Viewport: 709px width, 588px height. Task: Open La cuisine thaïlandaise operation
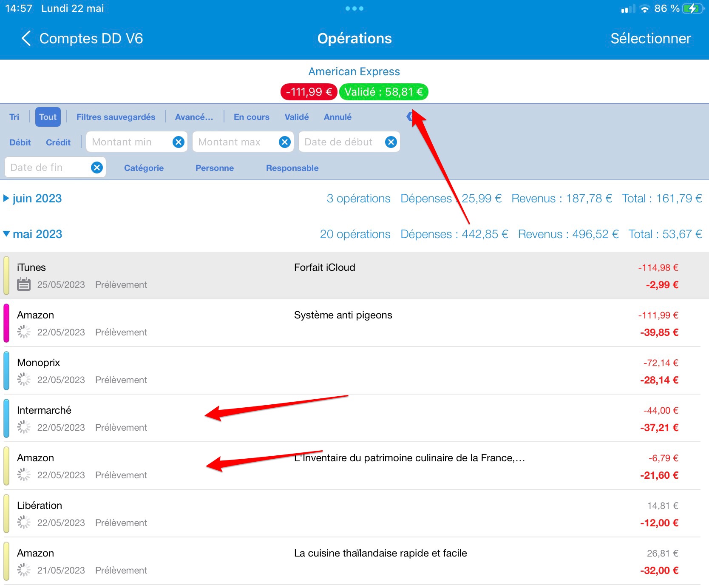tap(354, 561)
